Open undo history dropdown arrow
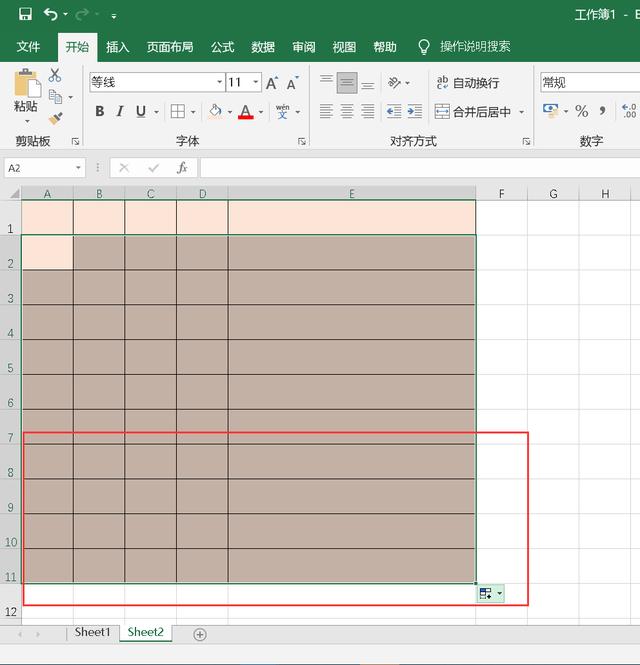This screenshot has width=640, height=665. (x=65, y=14)
